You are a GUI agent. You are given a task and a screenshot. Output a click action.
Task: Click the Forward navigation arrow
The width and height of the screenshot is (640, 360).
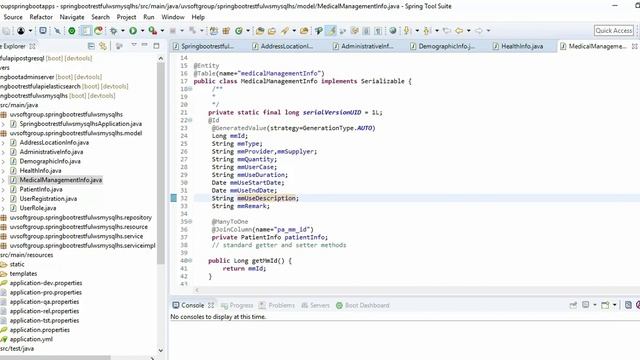(x=479, y=31)
